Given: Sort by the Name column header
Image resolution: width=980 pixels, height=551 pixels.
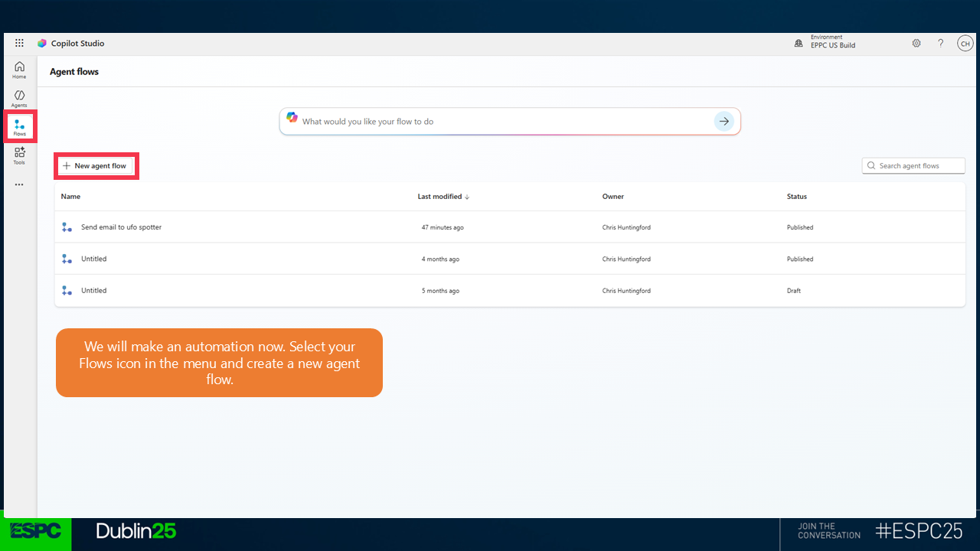Looking at the screenshot, I should (x=70, y=197).
